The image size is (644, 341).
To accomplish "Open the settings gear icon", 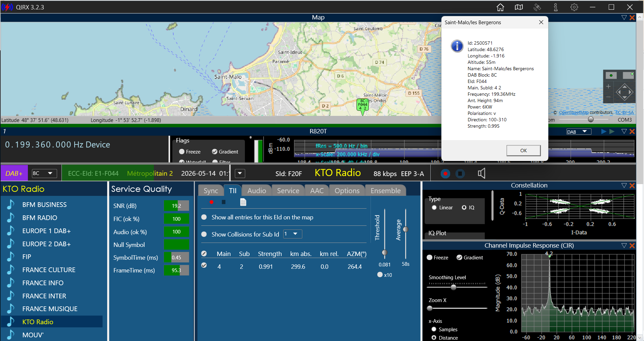I will pyautogui.click(x=574, y=7).
